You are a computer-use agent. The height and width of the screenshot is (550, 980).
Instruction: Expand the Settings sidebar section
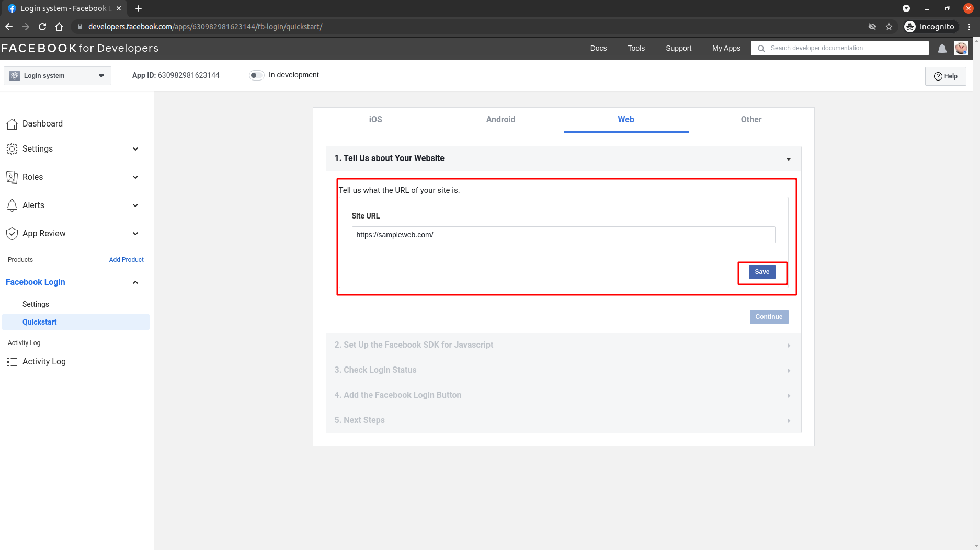135,149
